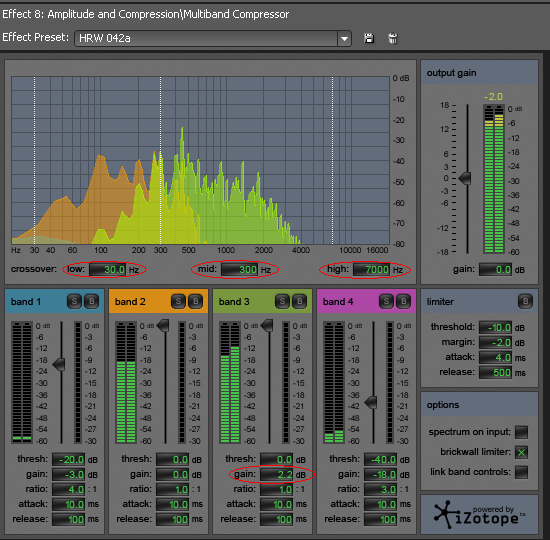550x540 pixels.
Task: Click band 4 ratio value 3.0
Action: (380, 489)
